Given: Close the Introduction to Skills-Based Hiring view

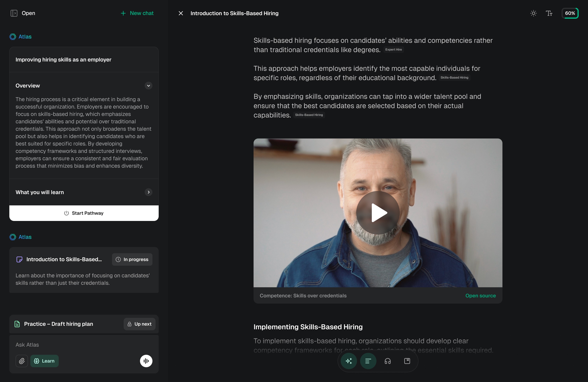Looking at the screenshot, I should point(181,13).
